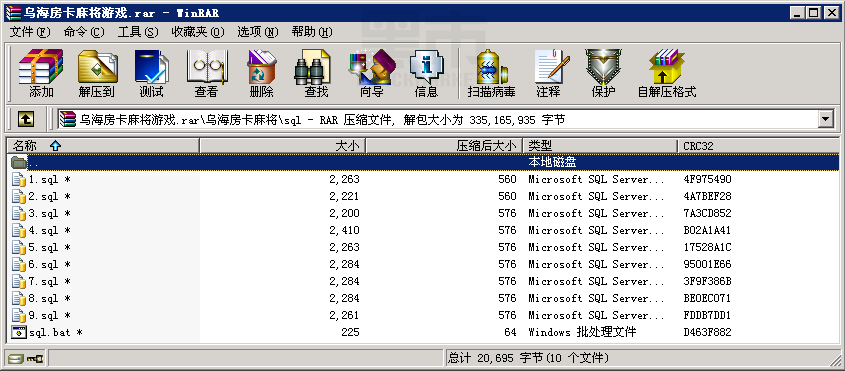Screen dimensions: 845x371
Task: Open the 文件(F) menu
Action: [30, 32]
